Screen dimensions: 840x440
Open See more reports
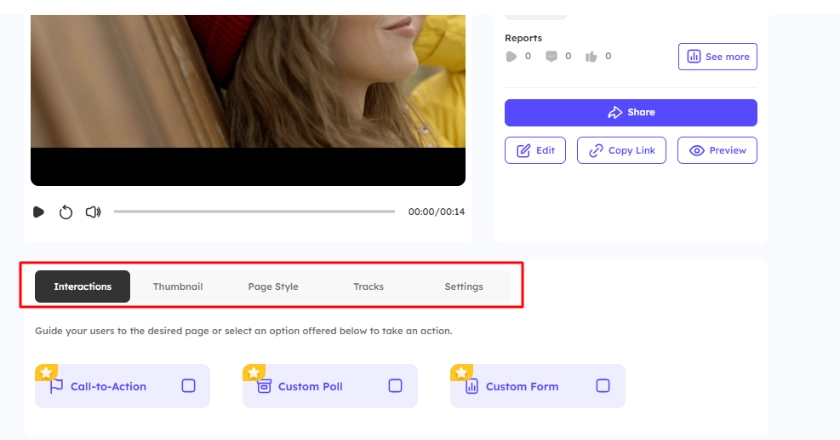(x=717, y=57)
